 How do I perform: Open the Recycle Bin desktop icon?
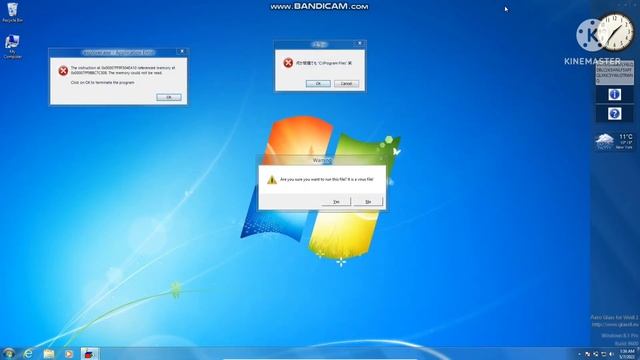tap(12, 12)
